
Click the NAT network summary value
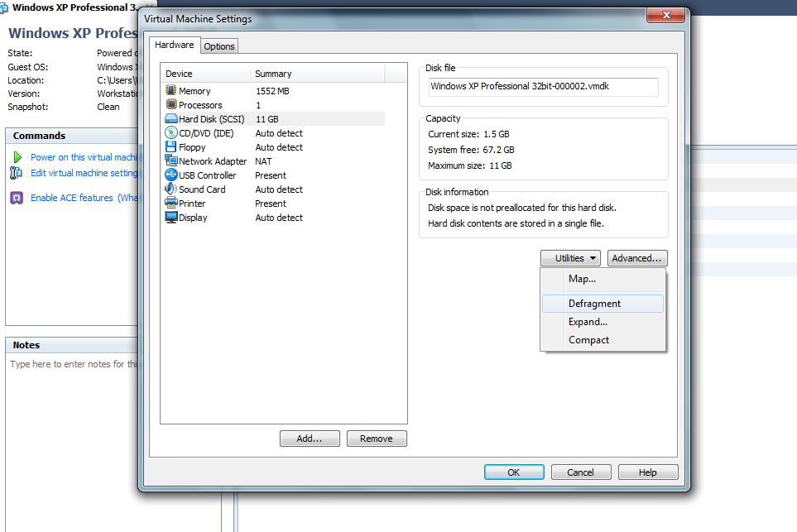click(263, 161)
